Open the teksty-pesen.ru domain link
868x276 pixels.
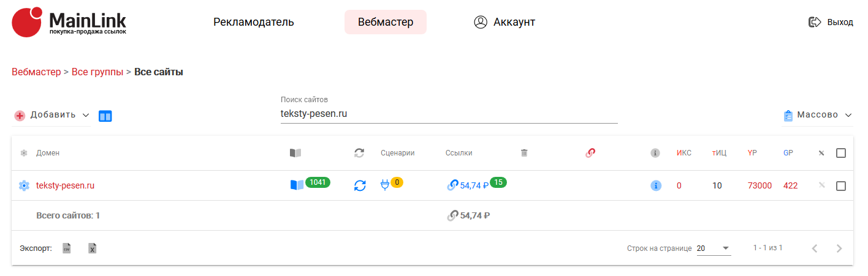pyautogui.click(x=65, y=185)
